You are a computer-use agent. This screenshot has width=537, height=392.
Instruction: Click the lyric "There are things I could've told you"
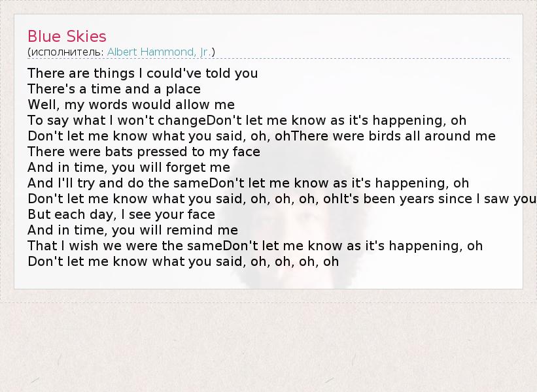tap(143, 73)
